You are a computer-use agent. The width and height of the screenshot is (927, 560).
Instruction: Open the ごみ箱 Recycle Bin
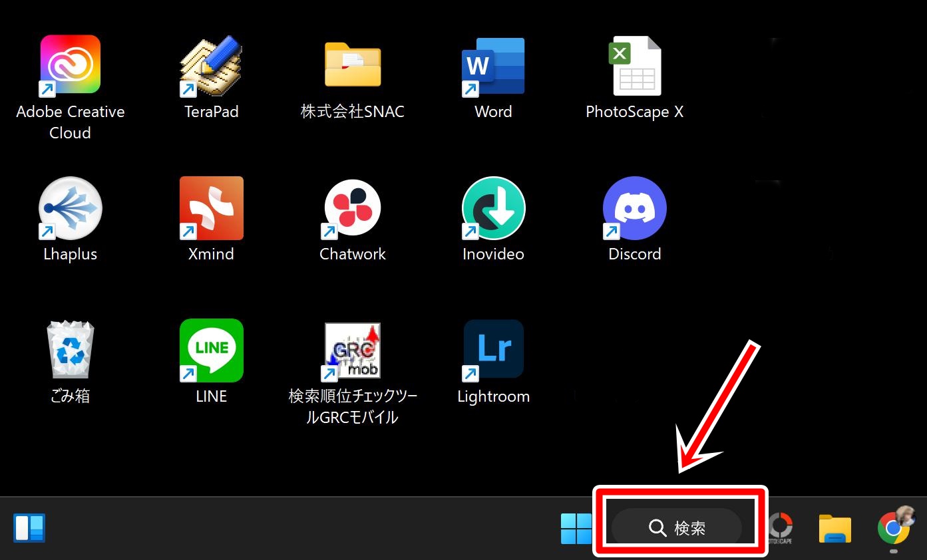pyautogui.click(x=70, y=350)
